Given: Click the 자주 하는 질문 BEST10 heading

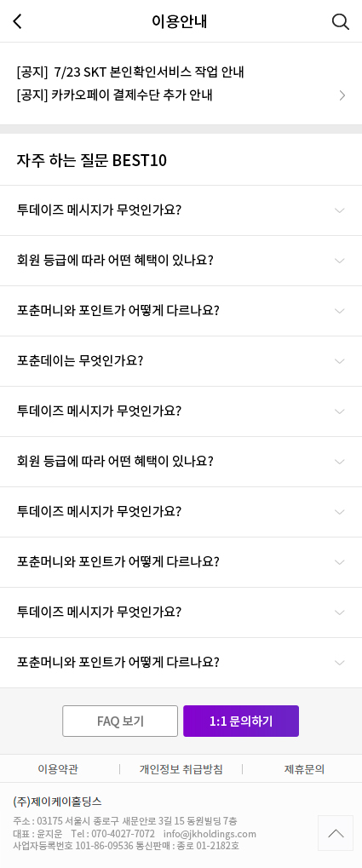Looking at the screenshot, I should coord(92,160).
